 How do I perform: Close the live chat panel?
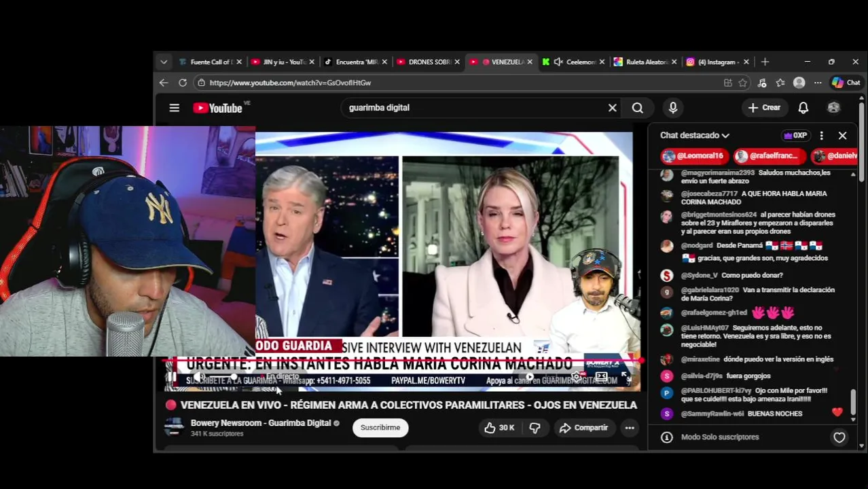coord(842,135)
